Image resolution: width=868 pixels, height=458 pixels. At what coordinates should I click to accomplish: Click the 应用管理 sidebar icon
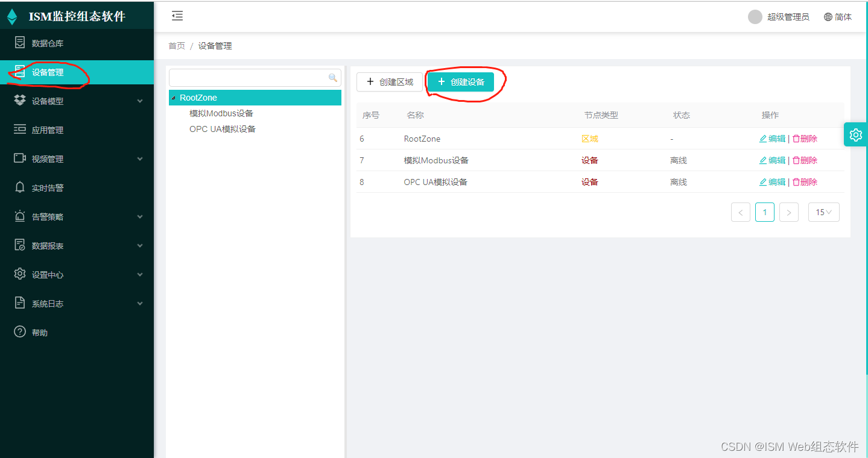pyautogui.click(x=20, y=130)
